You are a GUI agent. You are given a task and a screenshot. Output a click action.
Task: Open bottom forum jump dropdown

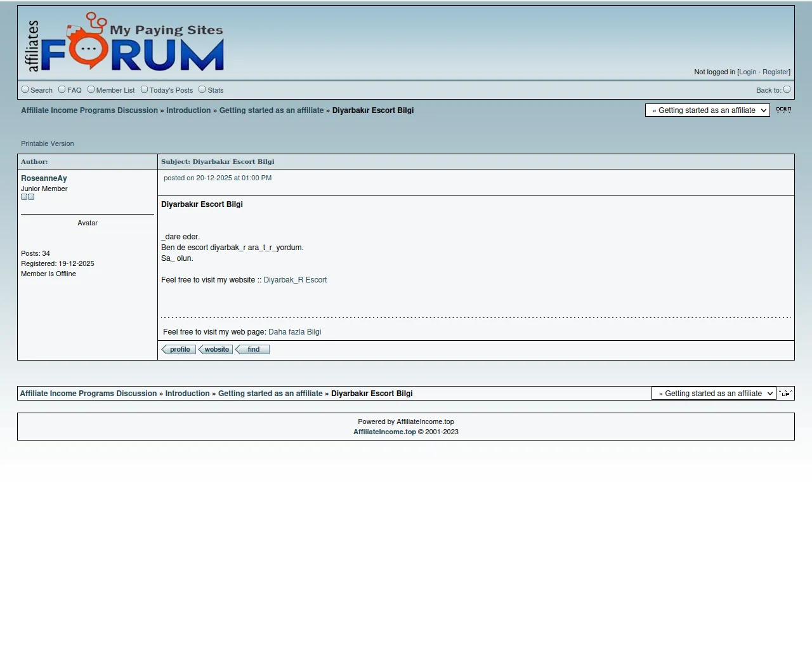tap(713, 394)
